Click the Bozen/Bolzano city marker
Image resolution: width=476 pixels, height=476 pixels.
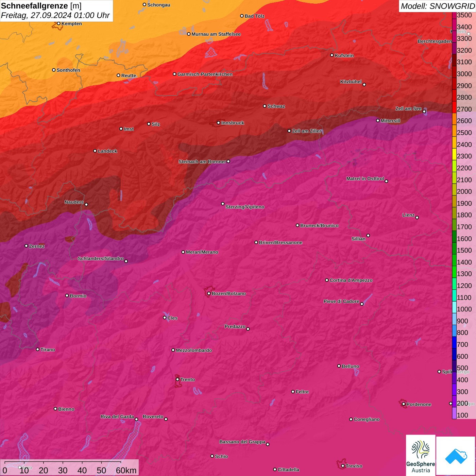(x=209, y=293)
